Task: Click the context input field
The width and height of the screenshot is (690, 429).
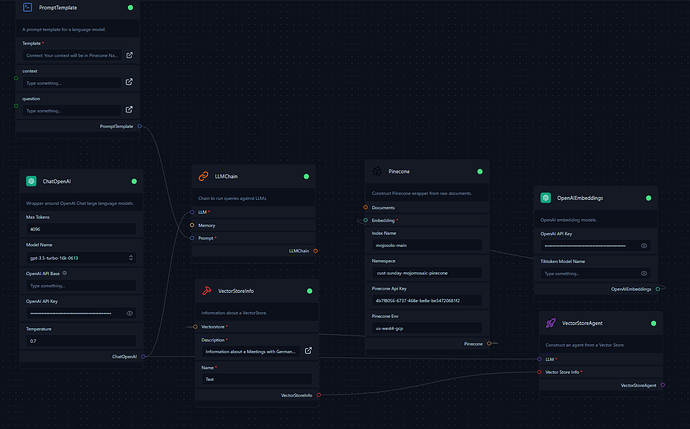Action: (72, 83)
